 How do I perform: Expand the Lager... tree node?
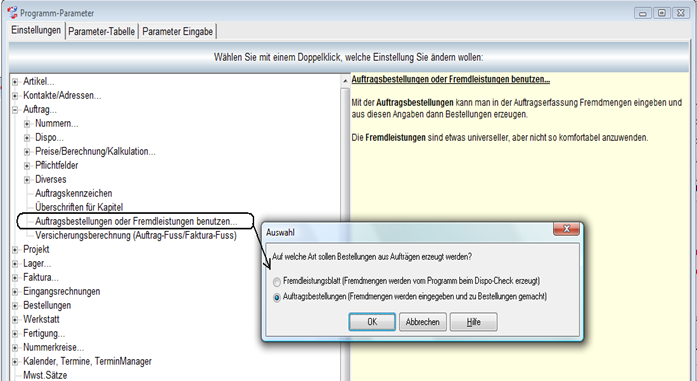(15, 264)
